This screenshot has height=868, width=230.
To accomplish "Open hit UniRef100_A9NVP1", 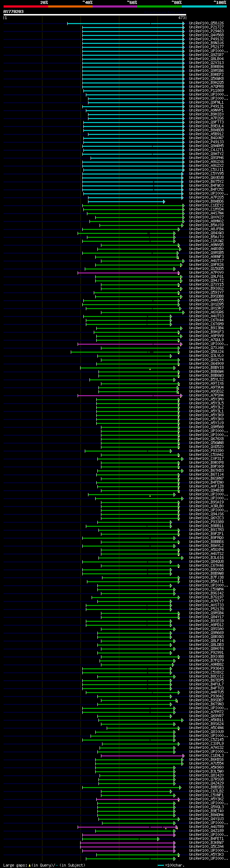I will tap(206, 110).
